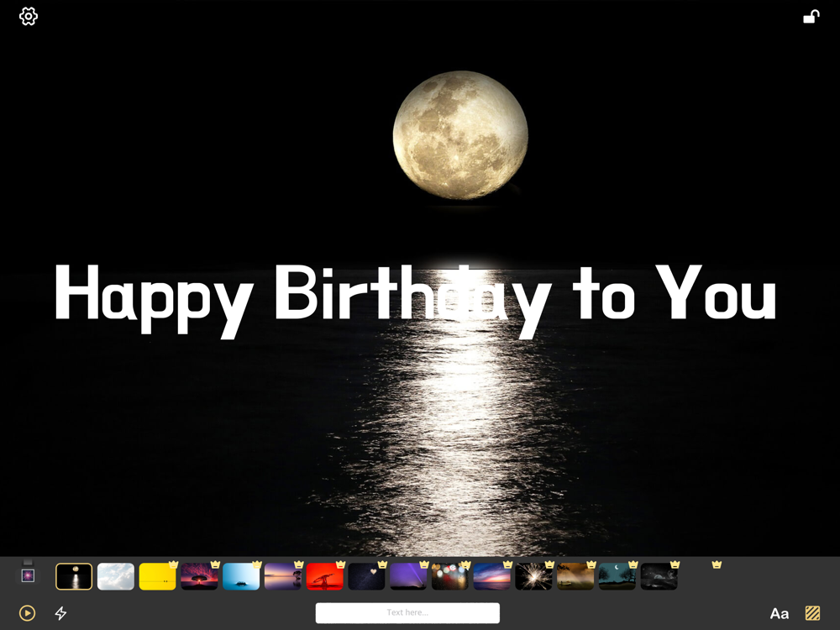This screenshot has width=840, height=630.
Task: Choose the blue island background thumbnail
Action: point(241,576)
